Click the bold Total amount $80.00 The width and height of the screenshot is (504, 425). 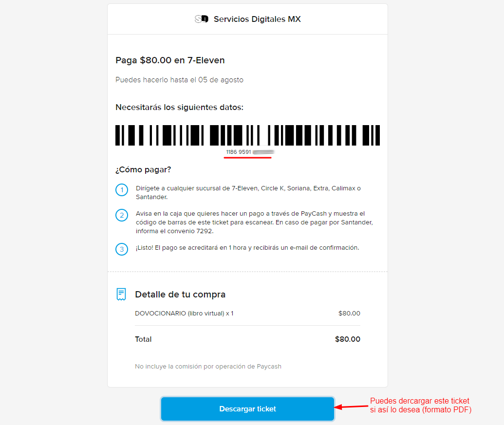tap(348, 339)
